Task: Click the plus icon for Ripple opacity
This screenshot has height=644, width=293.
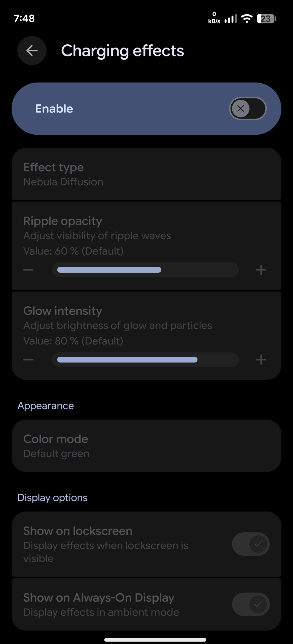Action: coord(261,270)
